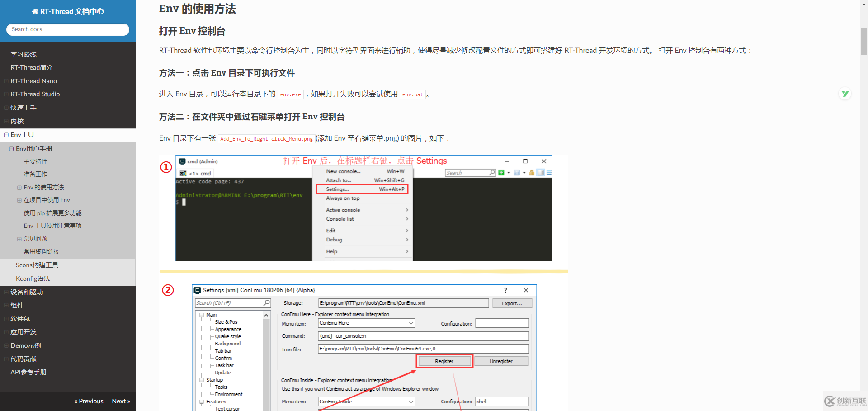Screen dimensions: 868x411
Task: Click the green Y extension icon
Action: (x=844, y=94)
